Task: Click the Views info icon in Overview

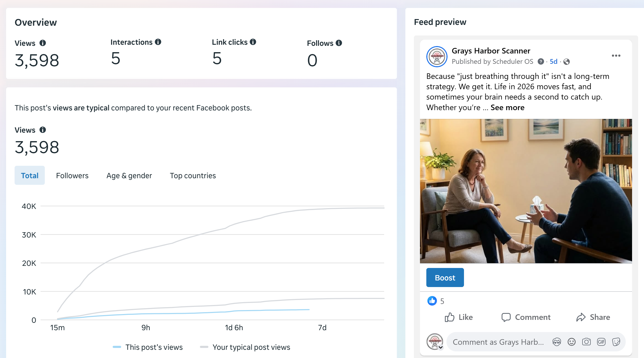Action: (x=43, y=43)
